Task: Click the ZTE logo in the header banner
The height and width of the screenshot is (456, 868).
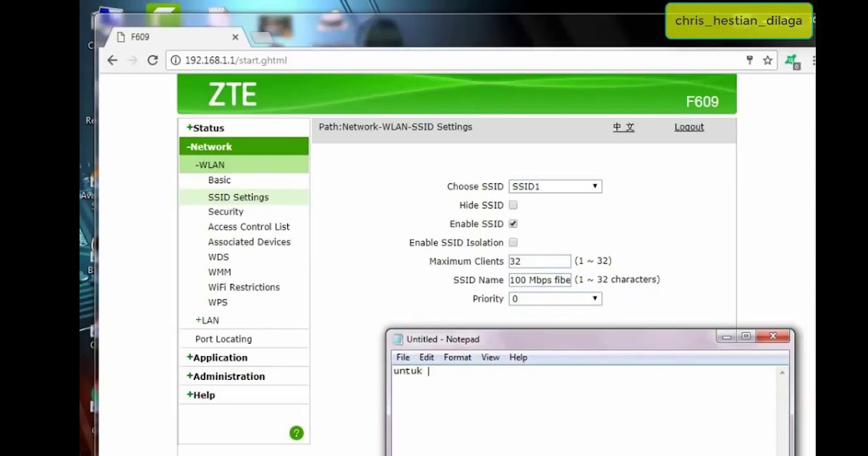Action: click(x=232, y=94)
